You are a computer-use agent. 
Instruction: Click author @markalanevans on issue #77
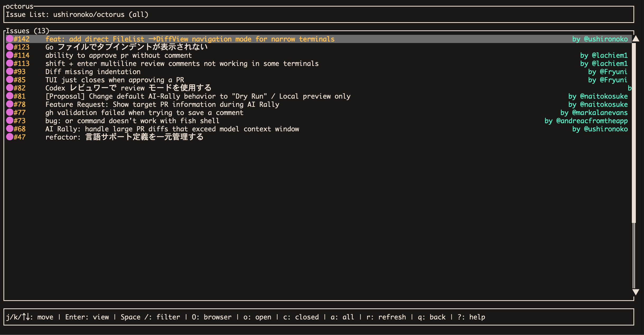click(x=600, y=112)
